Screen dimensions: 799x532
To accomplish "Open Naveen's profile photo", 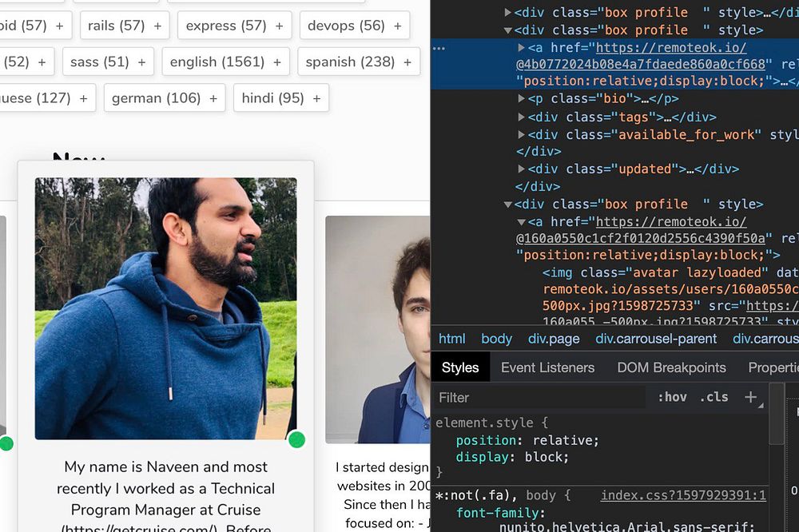I will [x=165, y=308].
